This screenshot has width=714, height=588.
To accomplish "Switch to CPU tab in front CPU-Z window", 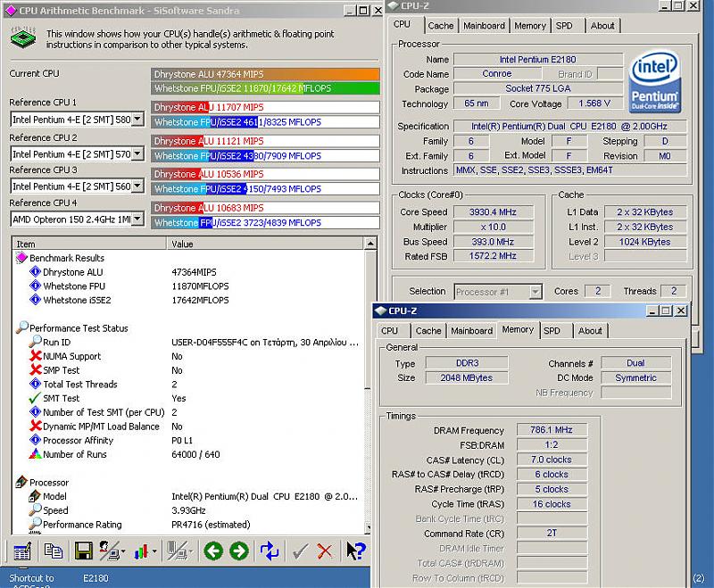I will (390, 331).
